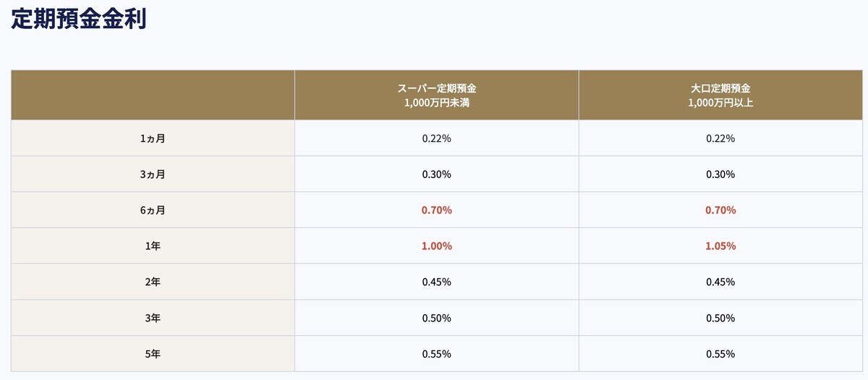The image size is (868, 380).
Task: Click 0.70% in the 大口定期預金 column
Action: pos(720,210)
